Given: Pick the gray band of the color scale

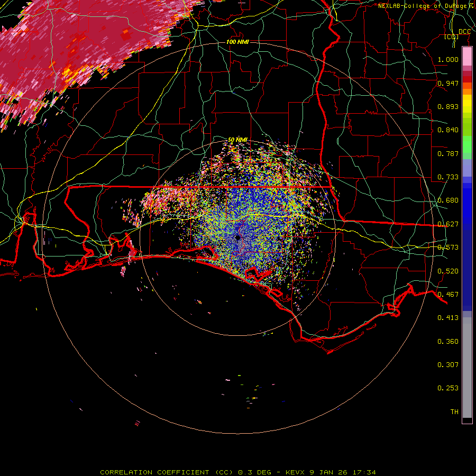Looking at the screenshot, I should point(467,368).
